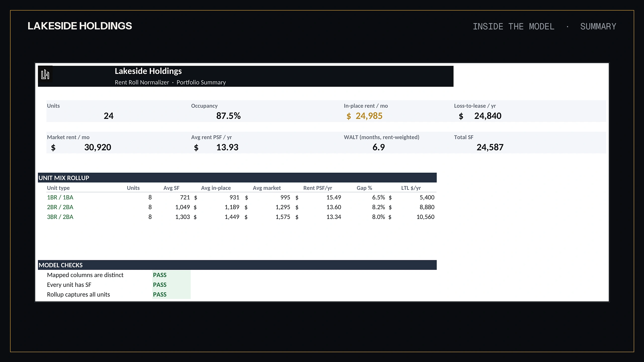Click the 13.60 rent PSF cell
The width and height of the screenshot is (644, 362).
click(334, 207)
